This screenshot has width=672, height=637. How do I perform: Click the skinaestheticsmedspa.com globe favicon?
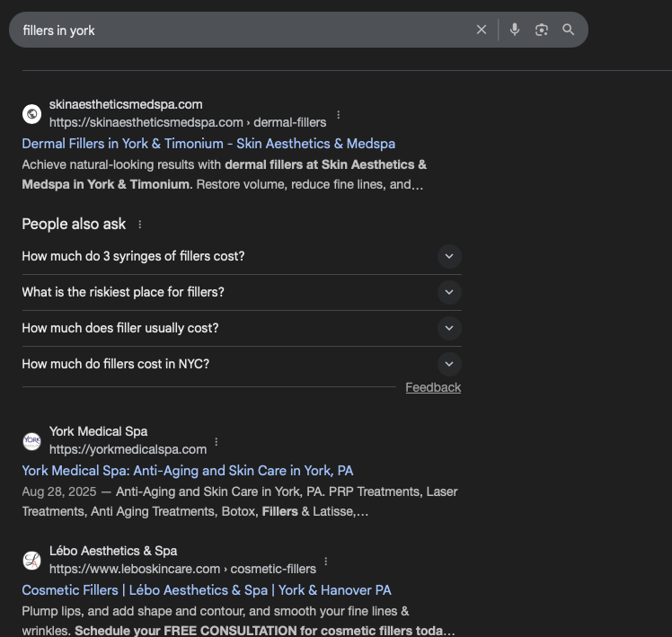(32, 113)
